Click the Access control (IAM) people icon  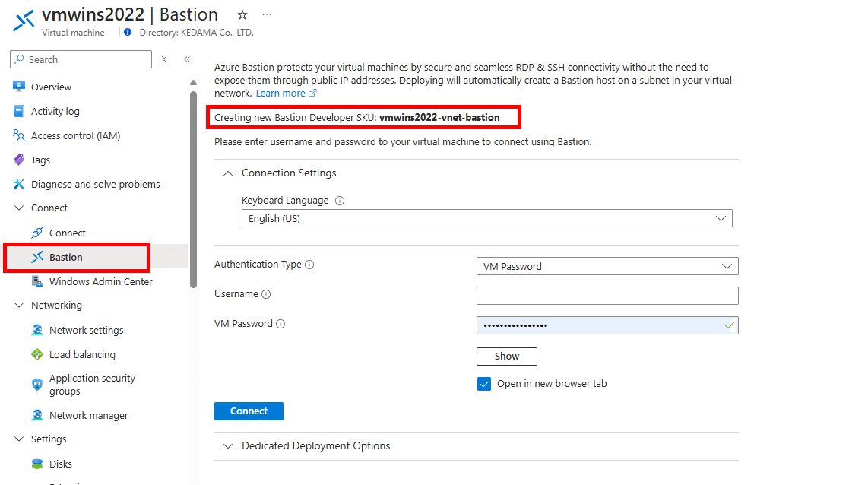coord(19,135)
